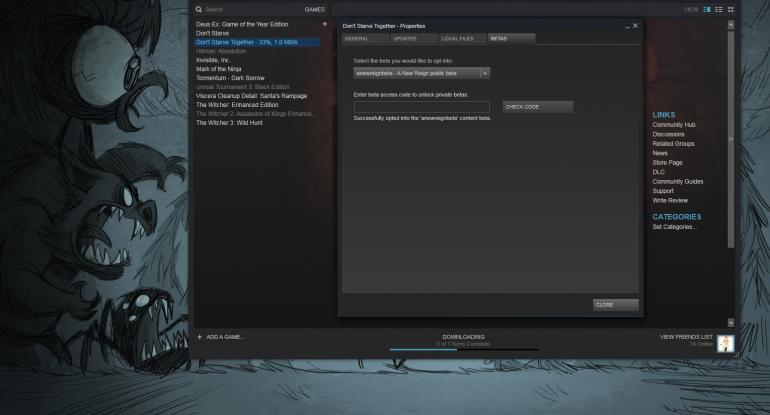Click the download progress bar
The image size is (770, 415).
point(464,350)
